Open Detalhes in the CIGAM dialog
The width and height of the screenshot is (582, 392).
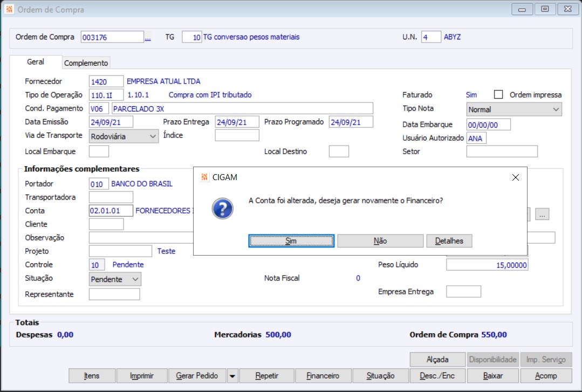pos(449,241)
